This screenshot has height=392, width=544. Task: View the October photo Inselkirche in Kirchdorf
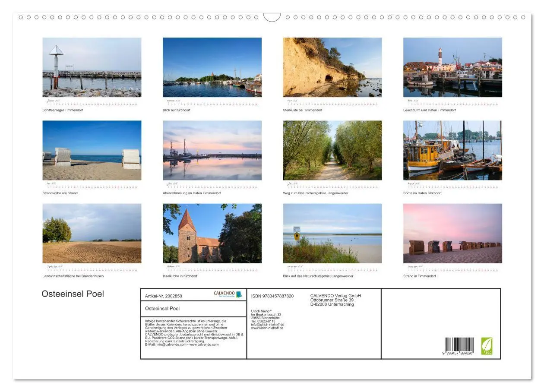coord(212,233)
